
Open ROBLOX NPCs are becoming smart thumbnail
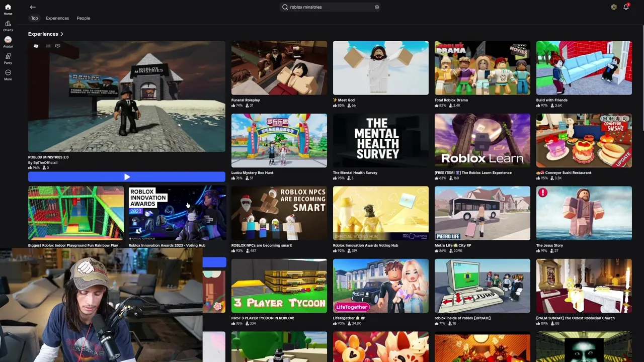[x=279, y=213]
